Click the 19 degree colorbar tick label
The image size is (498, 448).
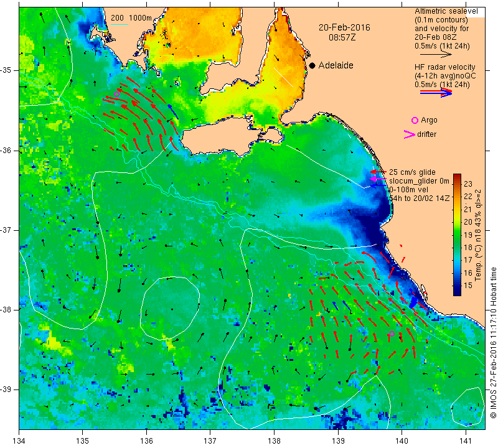pos(468,235)
